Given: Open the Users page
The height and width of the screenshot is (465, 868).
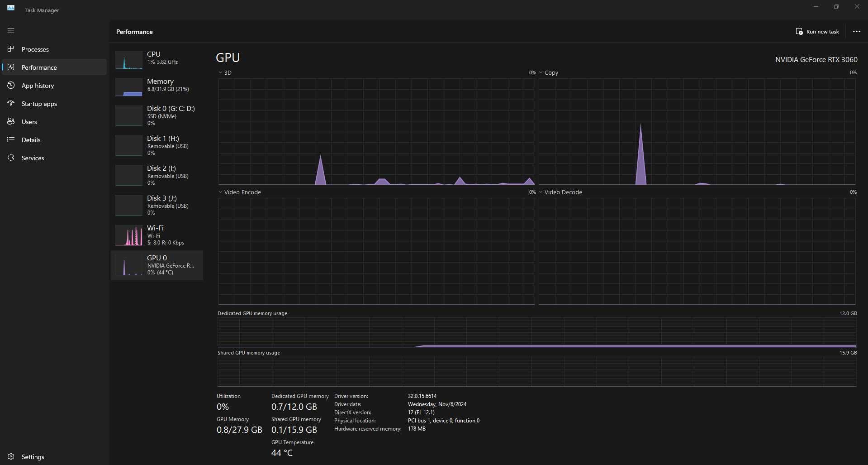Looking at the screenshot, I should pos(54,121).
